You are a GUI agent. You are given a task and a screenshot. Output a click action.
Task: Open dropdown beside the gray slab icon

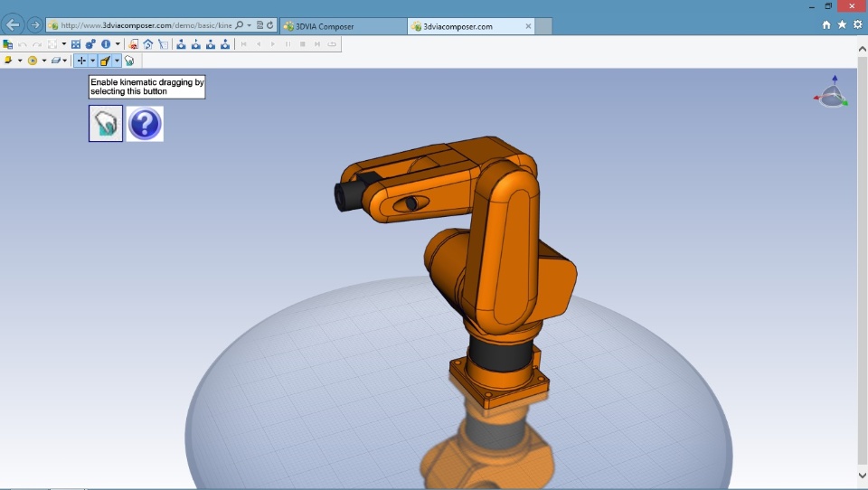point(65,61)
